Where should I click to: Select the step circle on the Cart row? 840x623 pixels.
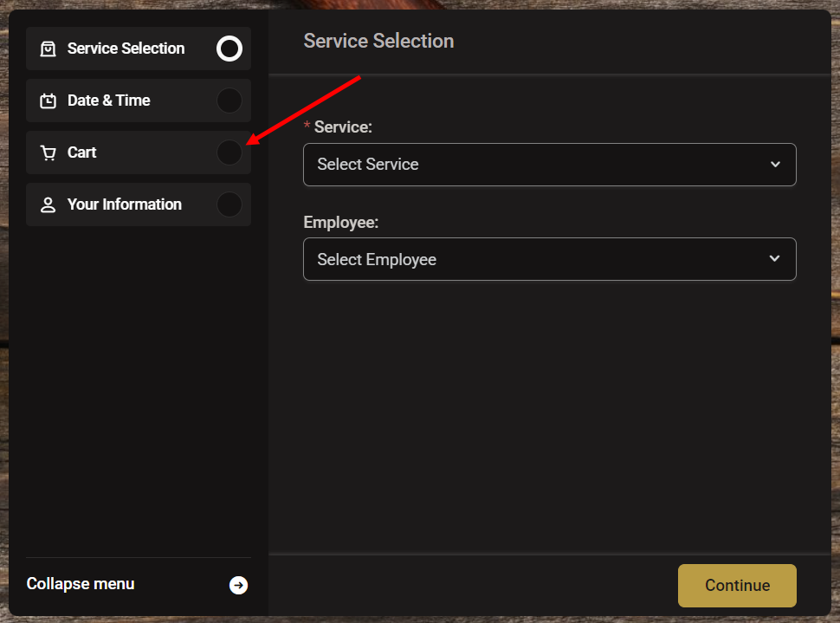(229, 153)
